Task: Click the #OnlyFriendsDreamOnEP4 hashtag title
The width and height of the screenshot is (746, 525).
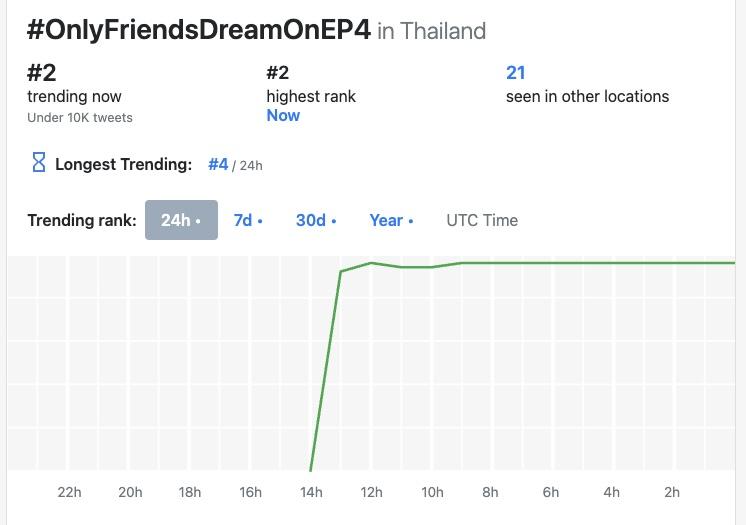Action: pos(199,30)
